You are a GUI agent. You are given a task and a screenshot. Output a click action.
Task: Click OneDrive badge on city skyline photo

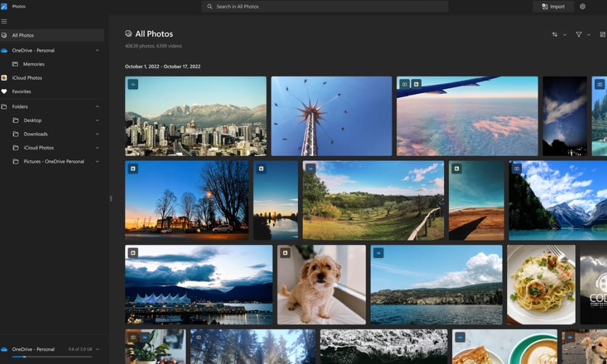(133, 84)
